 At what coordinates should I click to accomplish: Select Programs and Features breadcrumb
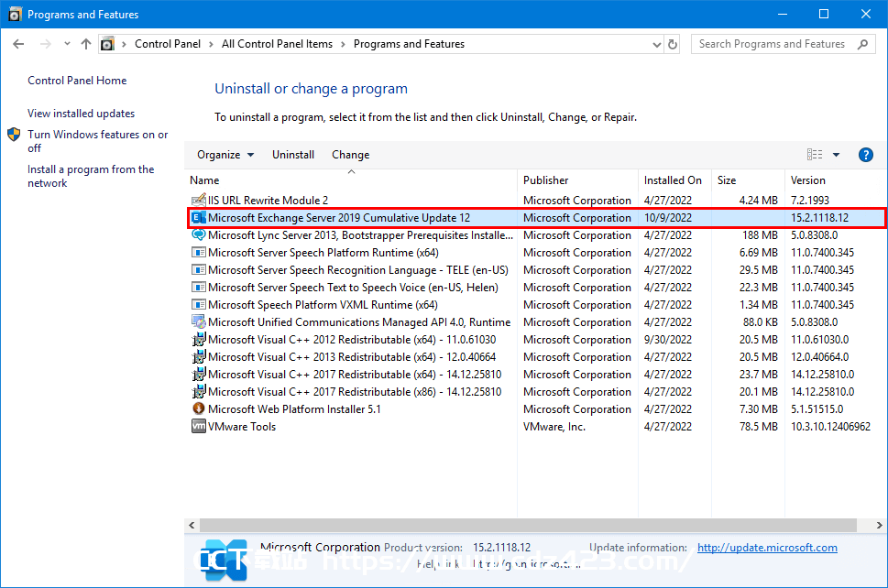coord(409,44)
